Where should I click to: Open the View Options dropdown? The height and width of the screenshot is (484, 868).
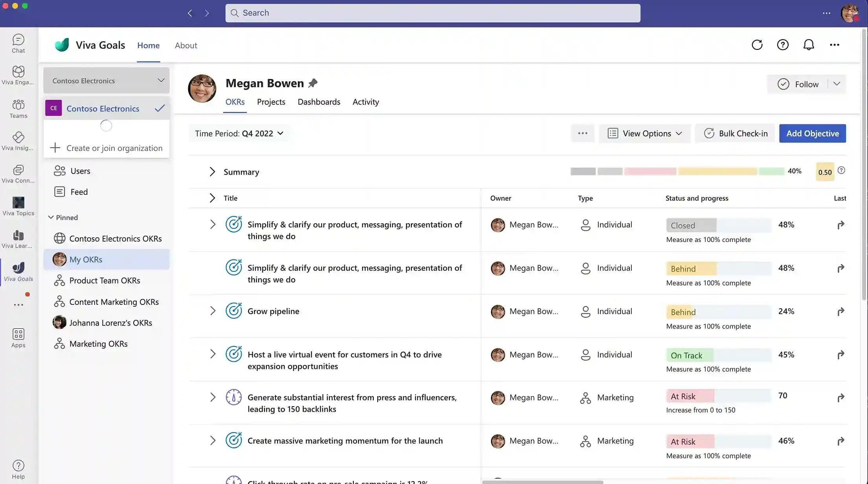pos(644,134)
